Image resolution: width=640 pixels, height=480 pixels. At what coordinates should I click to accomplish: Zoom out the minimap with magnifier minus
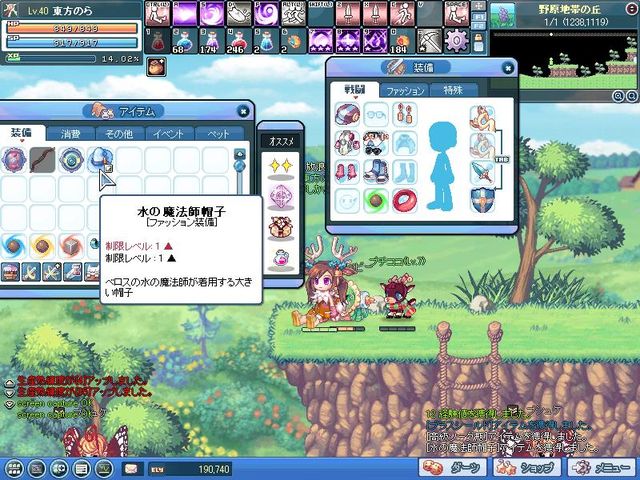(618, 96)
